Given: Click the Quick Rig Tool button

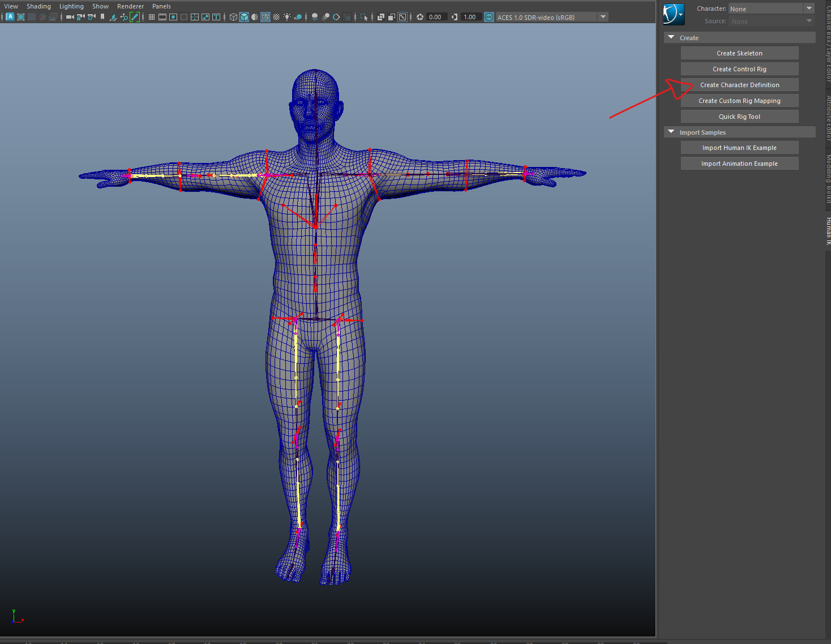Looking at the screenshot, I should [739, 117].
